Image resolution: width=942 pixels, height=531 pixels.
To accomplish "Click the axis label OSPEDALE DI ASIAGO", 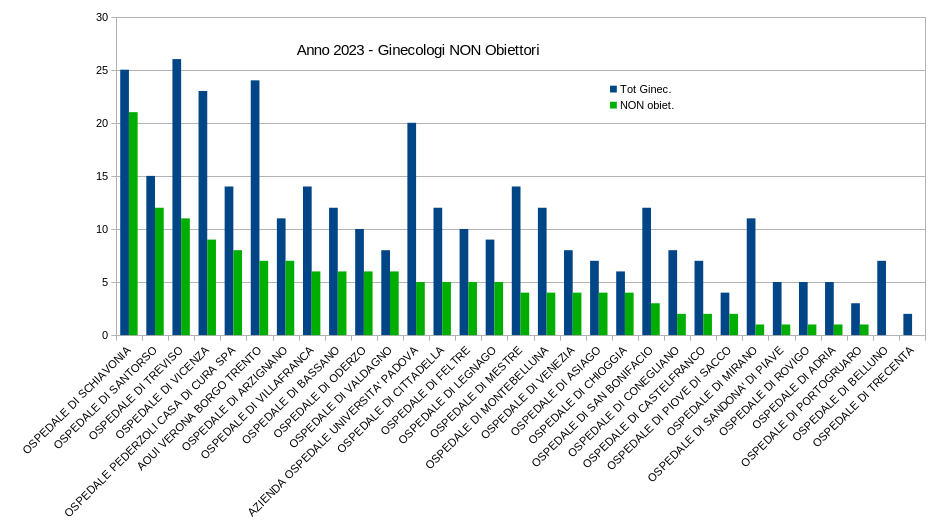I will point(555,391).
